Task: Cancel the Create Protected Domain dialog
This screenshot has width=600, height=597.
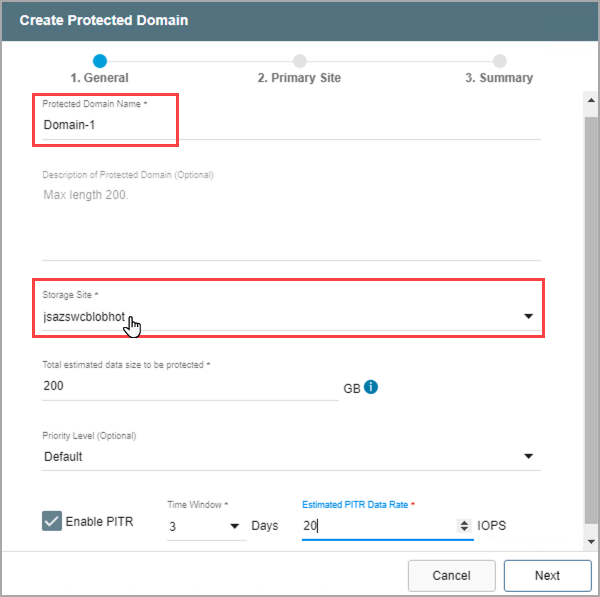Action: (x=451, y=575)
